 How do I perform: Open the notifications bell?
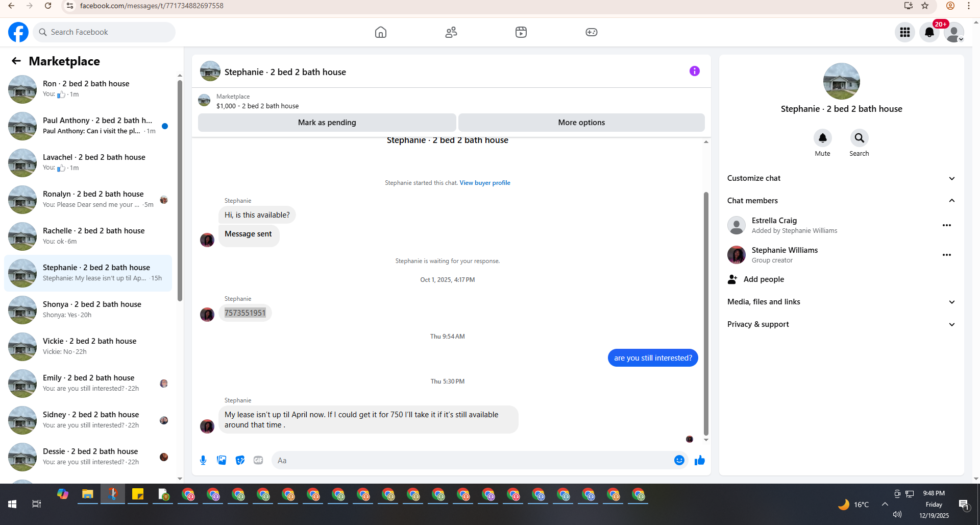click(x=929, y=32)
